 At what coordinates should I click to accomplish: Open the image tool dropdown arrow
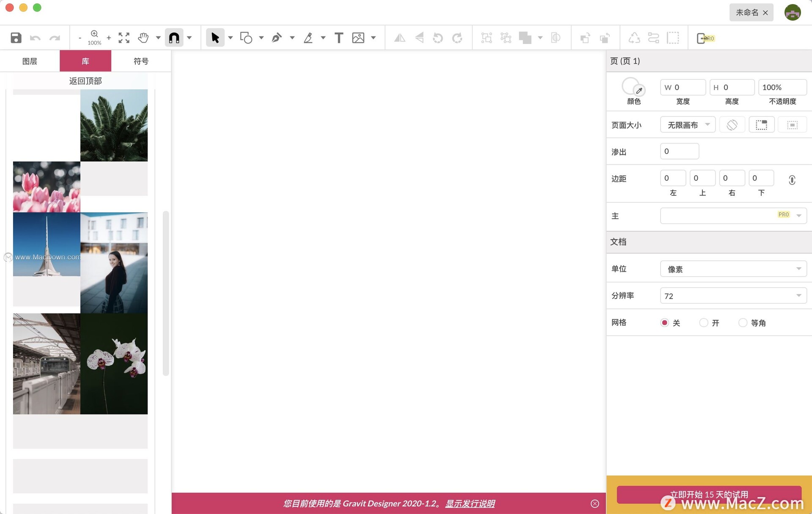373,38
